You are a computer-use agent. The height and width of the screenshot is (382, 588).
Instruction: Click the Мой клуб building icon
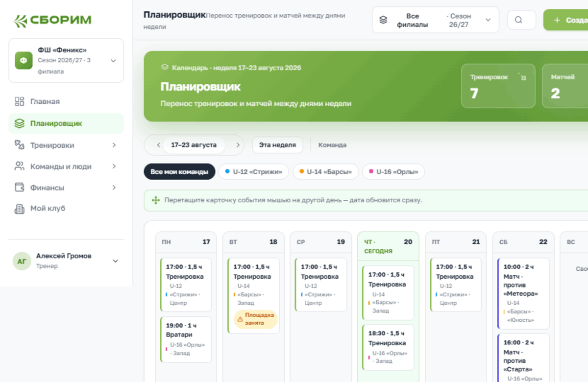coord(20,209)
